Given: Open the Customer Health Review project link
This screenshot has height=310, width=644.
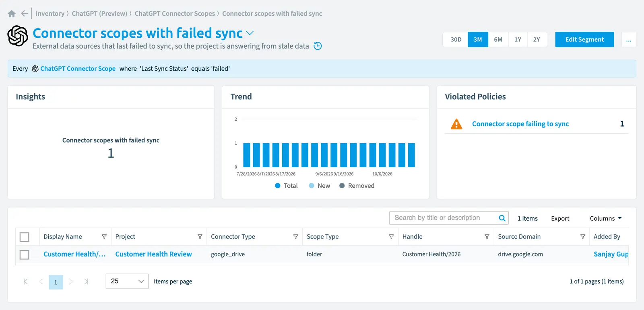Looking at the screenshot, I should point(153,254).
